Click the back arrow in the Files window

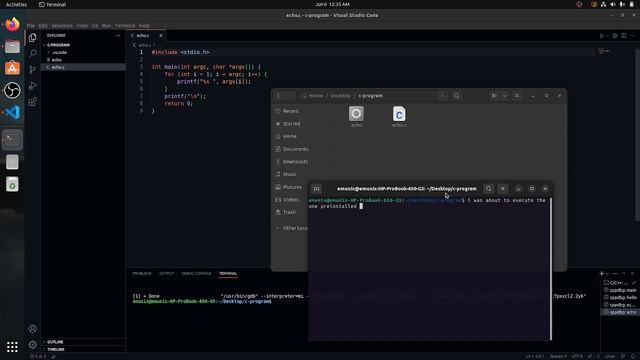[x=279, y=96]
